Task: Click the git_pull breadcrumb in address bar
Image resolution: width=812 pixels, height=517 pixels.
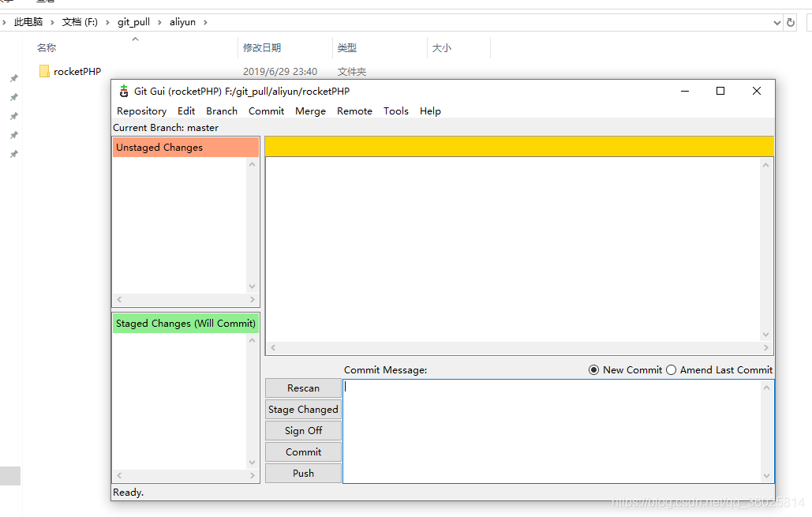Action: (133, 22)
